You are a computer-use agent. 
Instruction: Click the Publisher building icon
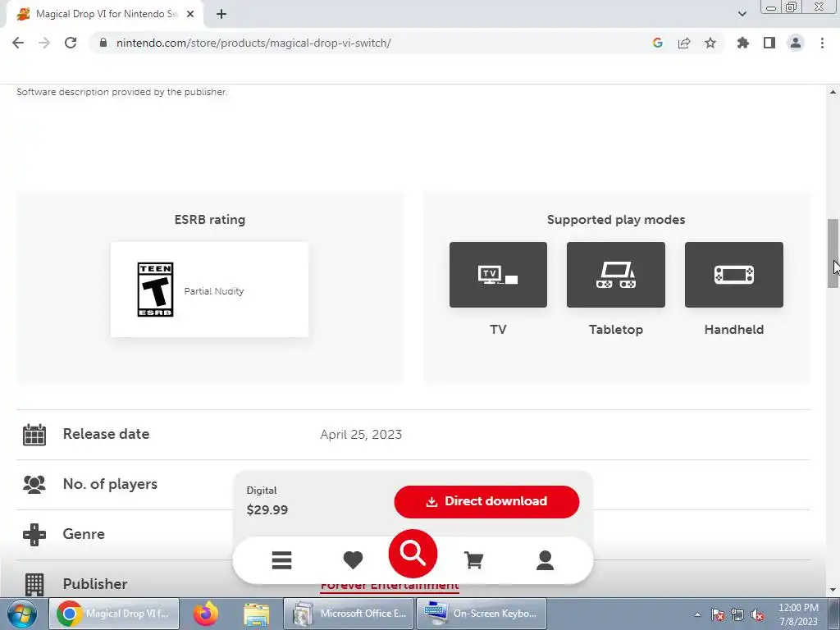coord(34,584)
